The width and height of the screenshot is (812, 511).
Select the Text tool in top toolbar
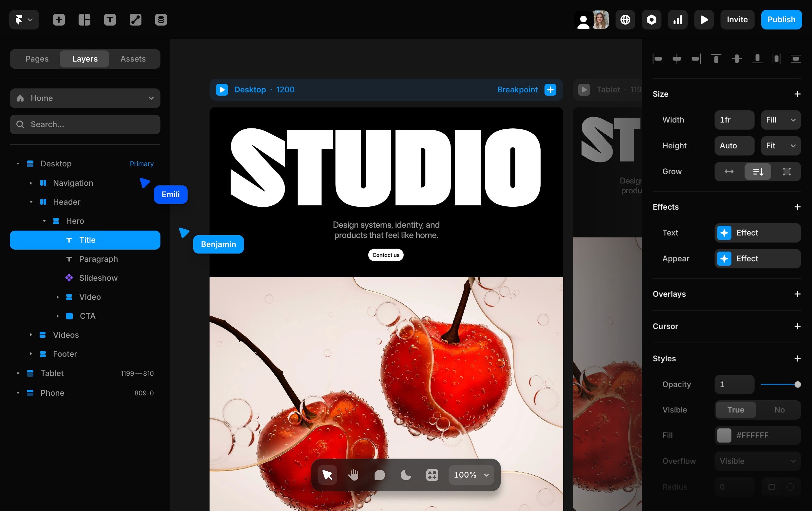pos(110,20)
